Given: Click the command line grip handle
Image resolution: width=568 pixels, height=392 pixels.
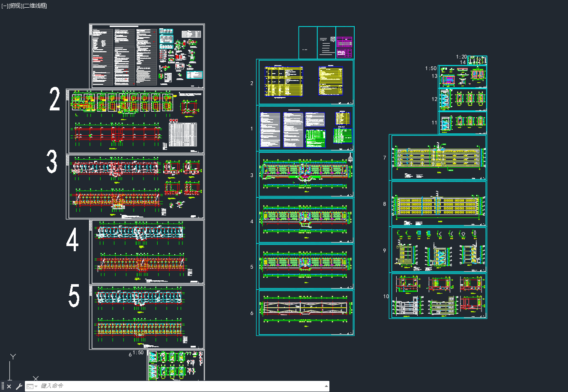Looking at the screenshot, I should pyautogui.click(x=3, y=386).
